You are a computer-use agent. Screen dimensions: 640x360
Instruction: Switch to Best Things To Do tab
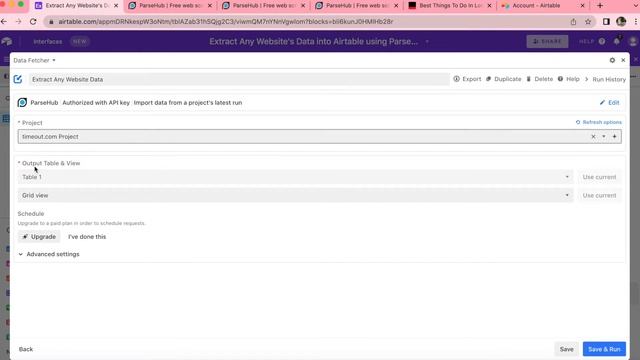click(x=450, y=6)
